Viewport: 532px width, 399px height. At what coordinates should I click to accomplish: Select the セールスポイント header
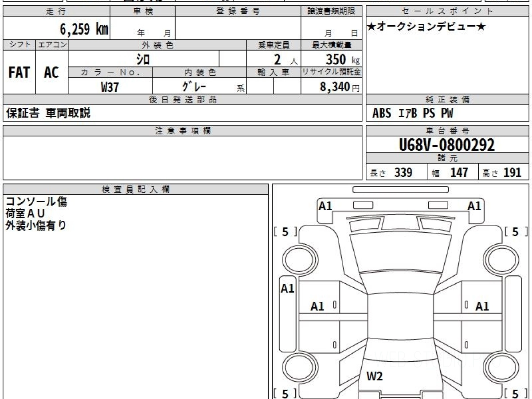[448, 12]
